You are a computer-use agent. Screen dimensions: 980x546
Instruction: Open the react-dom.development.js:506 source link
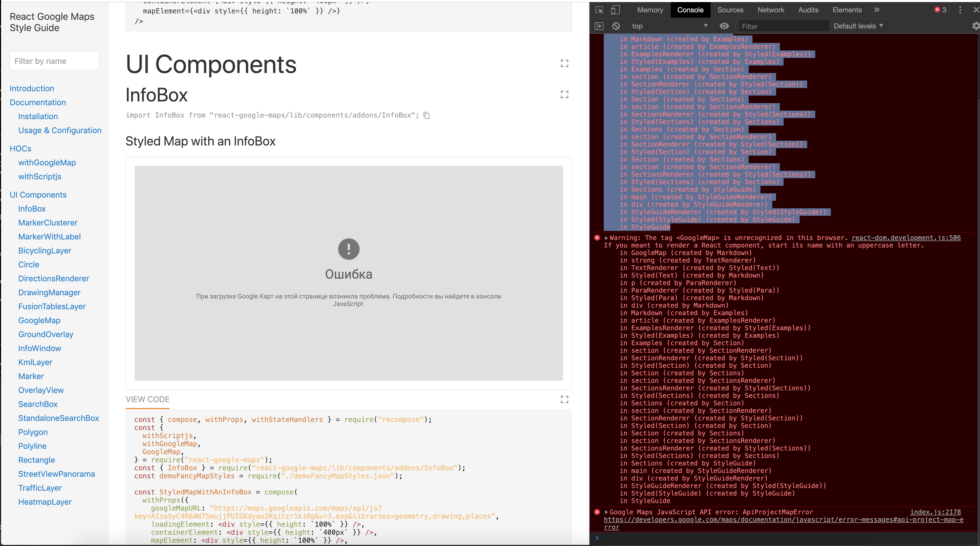tap(906, 238)
